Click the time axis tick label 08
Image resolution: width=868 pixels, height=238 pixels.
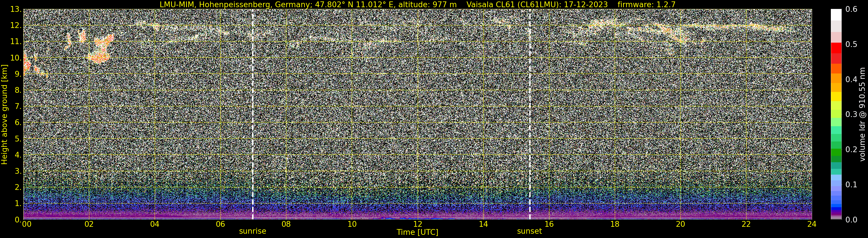point(286,224)
